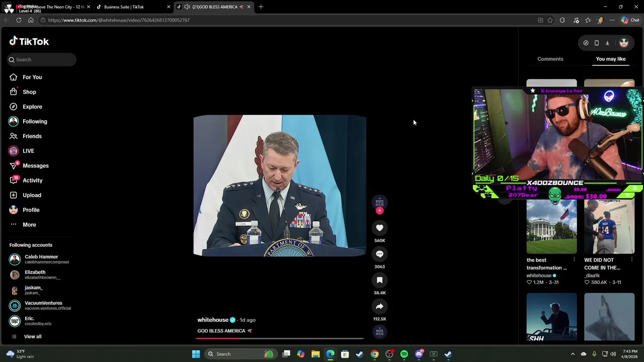Open the Following feed
The image size is (644, 362).
28,121
